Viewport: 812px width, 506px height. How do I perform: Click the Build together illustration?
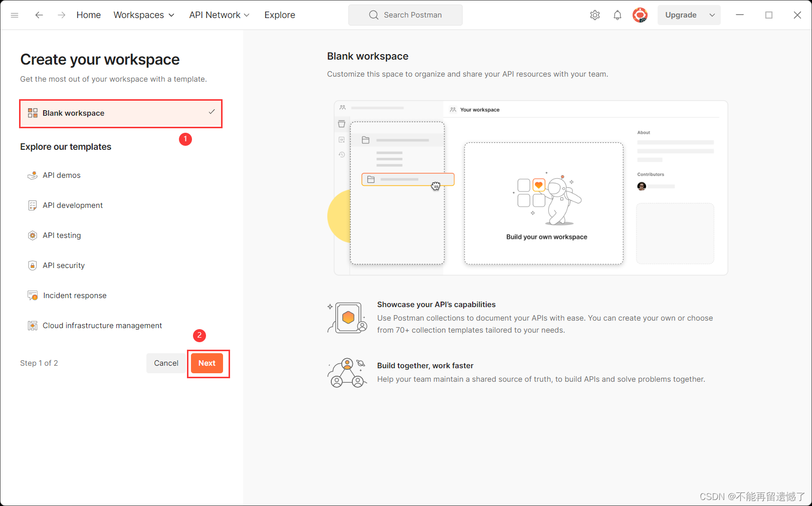pos(347,373)
